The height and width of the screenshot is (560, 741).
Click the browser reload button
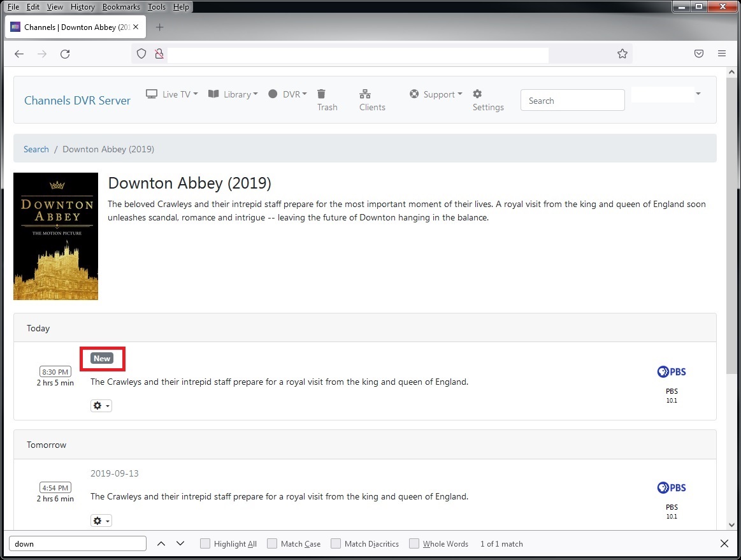(65, 54)
